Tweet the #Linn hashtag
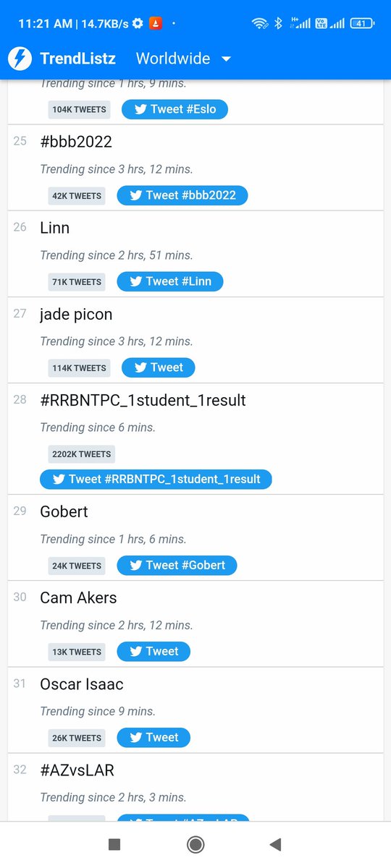The image size is (391, 868). click(x=170, y=281)
